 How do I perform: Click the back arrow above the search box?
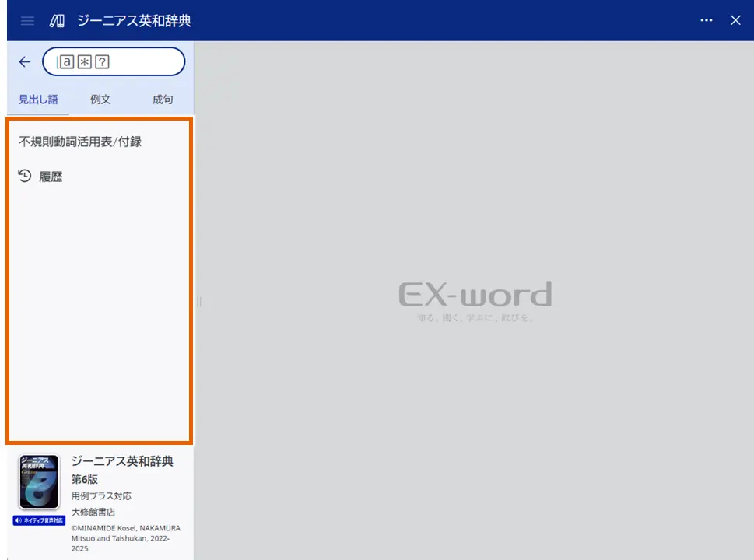pyautogui.click(x=24, y=62)
